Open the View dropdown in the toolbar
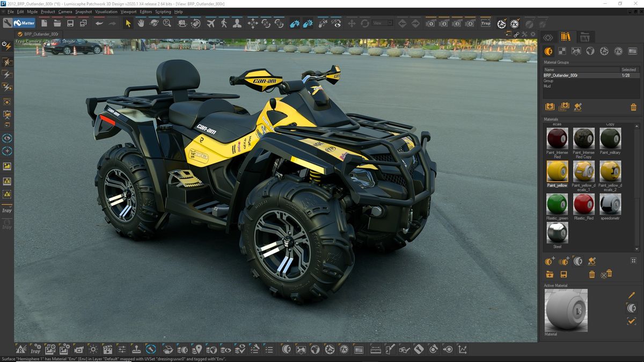The width and height of the screenshot is (644, 362). click(382, 23)
